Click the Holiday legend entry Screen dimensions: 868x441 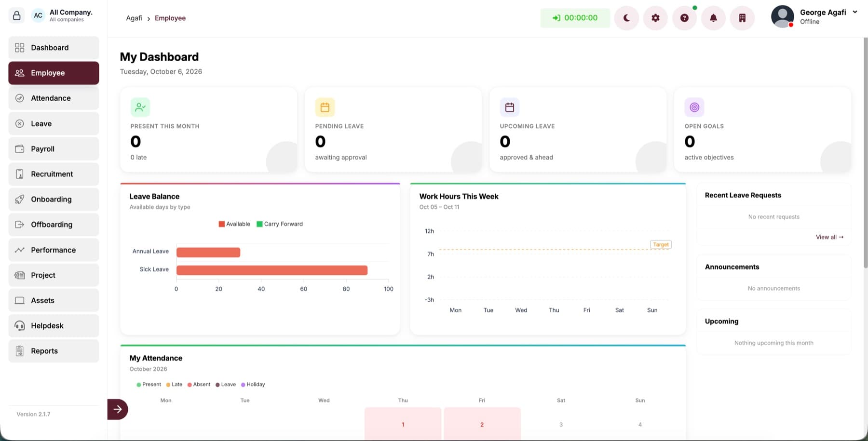(253, 385)
